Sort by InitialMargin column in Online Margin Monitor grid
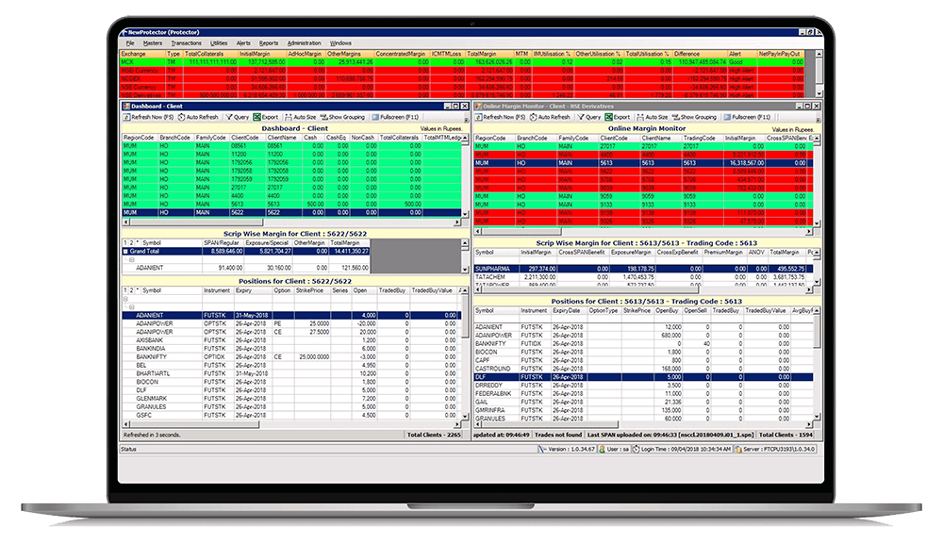 [x=744, y=139]
